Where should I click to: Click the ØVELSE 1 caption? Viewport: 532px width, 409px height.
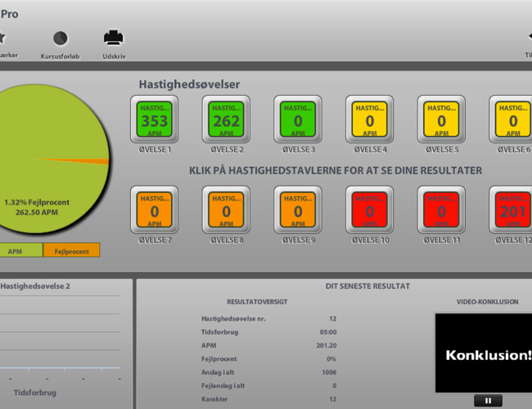(155, 150)
